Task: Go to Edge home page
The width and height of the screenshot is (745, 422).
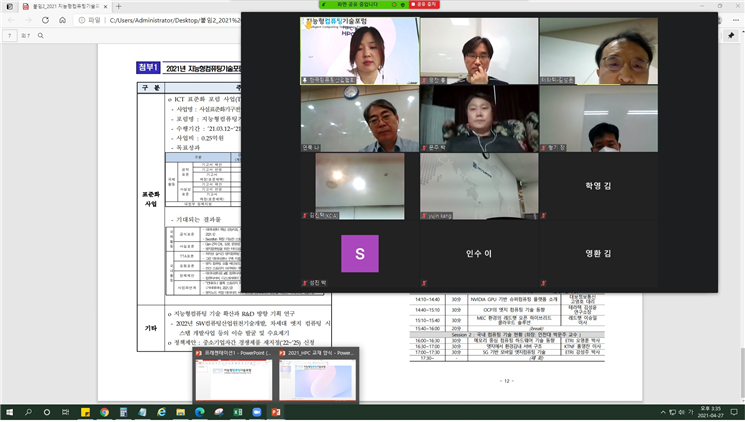Action: coord(62,20)
